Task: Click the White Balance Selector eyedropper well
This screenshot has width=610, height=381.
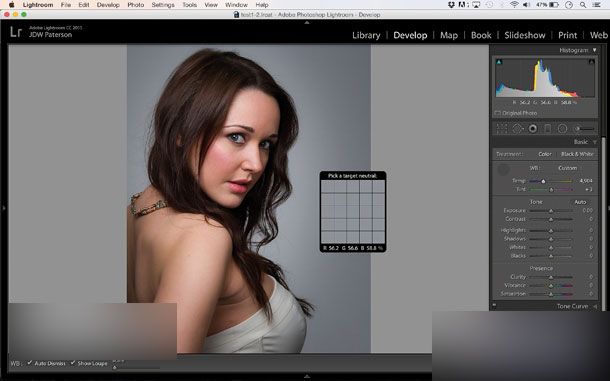Action: (503, 169)
